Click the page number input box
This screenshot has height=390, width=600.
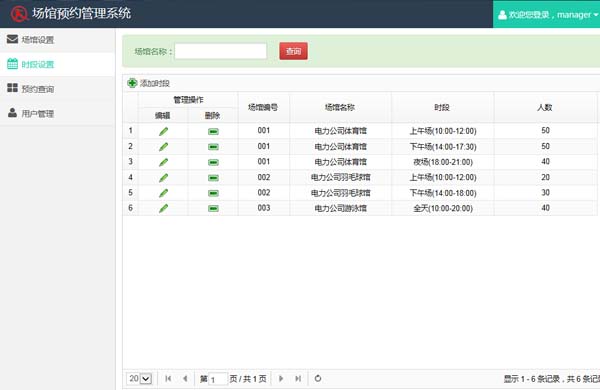(218, 379)
